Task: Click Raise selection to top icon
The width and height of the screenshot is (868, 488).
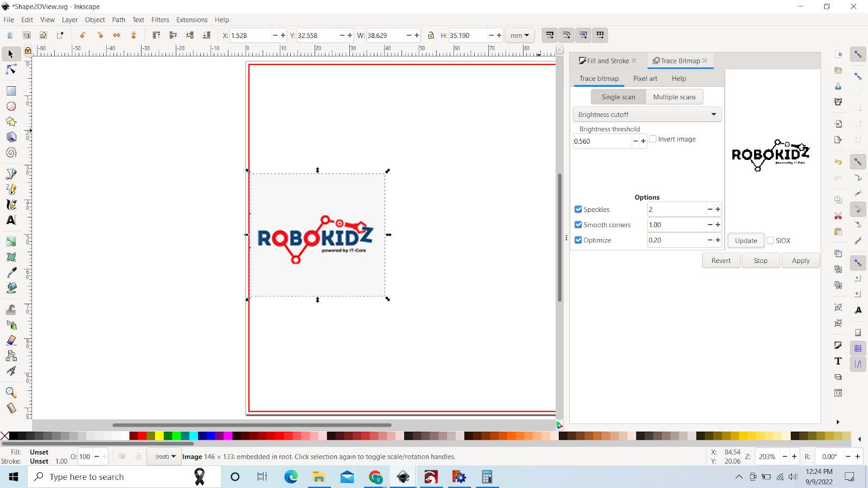Action: point(156,35)
